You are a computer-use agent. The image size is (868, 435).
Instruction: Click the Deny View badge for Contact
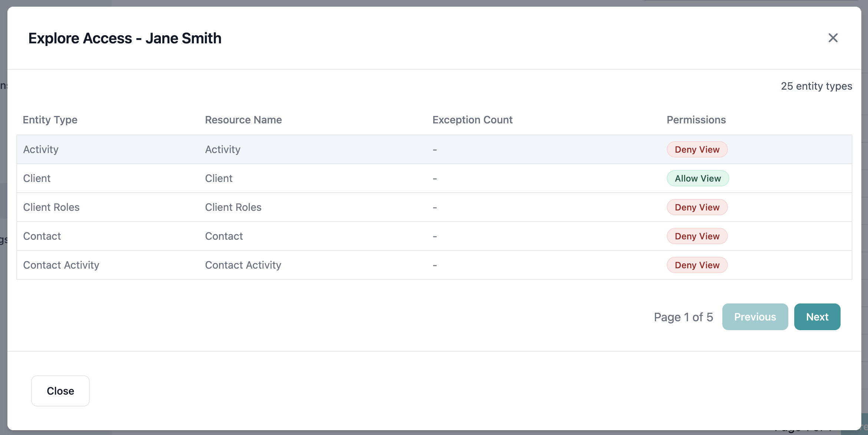point(697,236)
